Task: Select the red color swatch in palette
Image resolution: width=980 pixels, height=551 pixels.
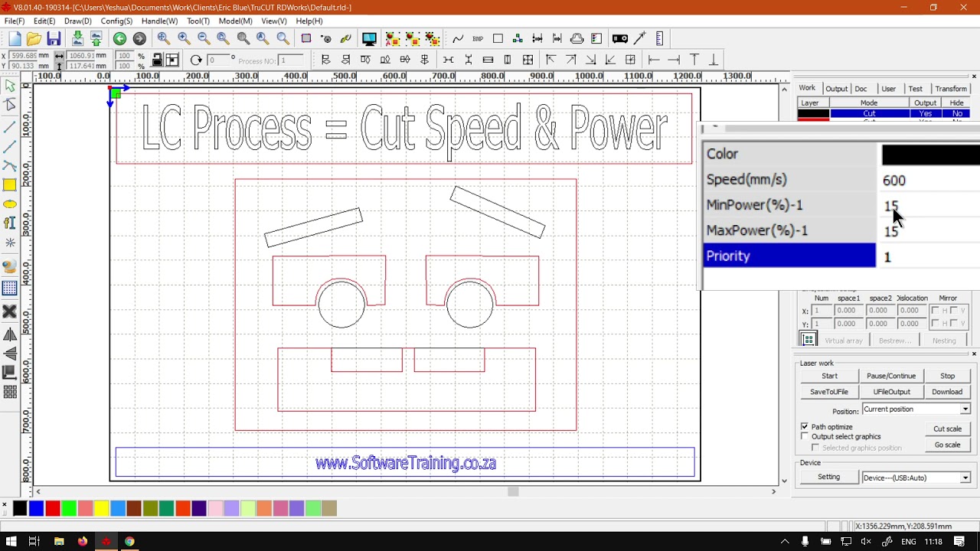Action: click(x=52, y=508)
